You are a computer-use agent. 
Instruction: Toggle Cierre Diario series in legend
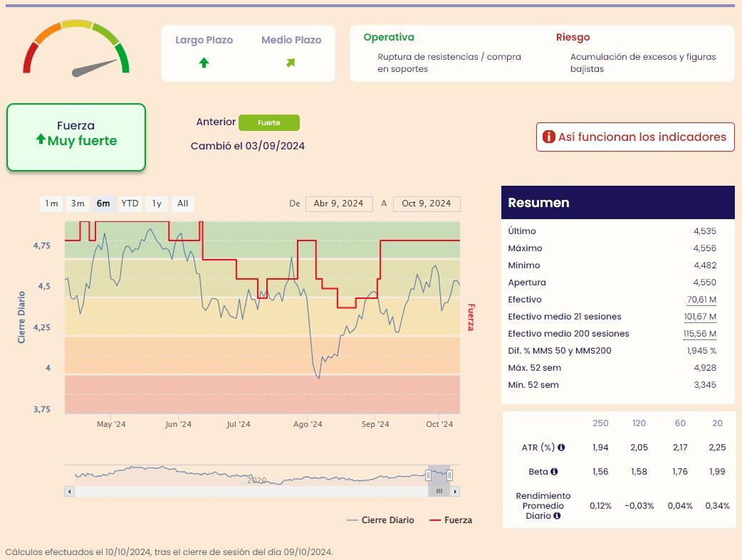tap(380, 520)
